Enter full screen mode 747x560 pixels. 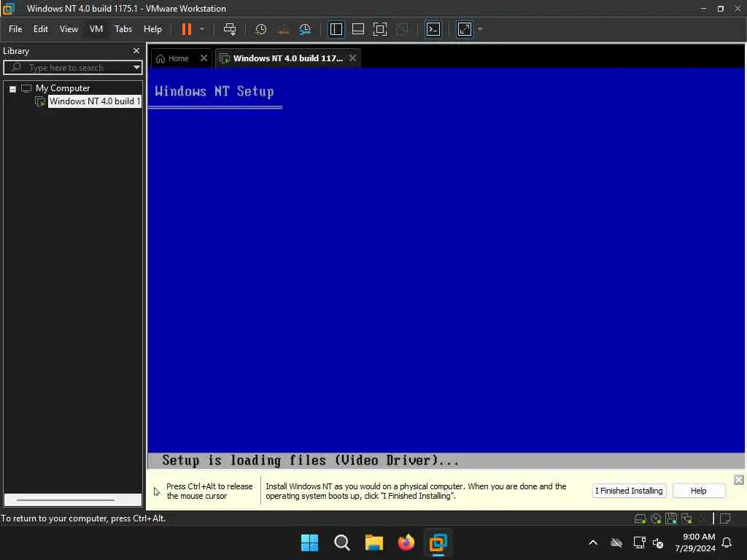pos(379,29)
